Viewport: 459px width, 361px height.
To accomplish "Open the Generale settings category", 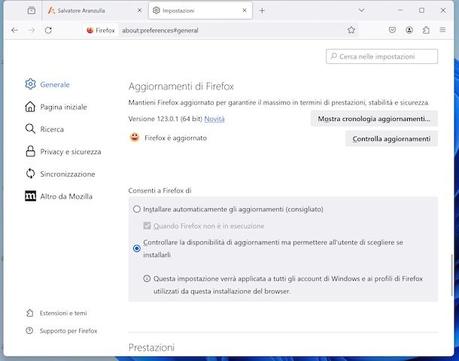I will click(47, 84).
